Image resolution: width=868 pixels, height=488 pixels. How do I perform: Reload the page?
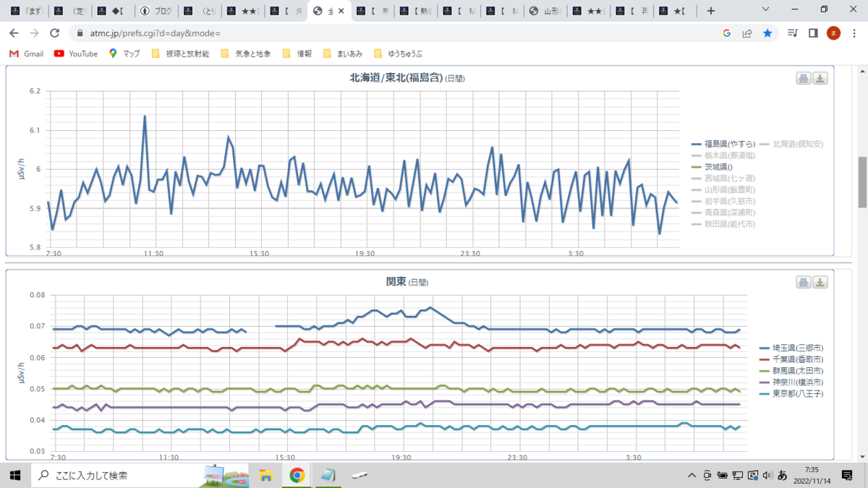[x=54, y=33]
